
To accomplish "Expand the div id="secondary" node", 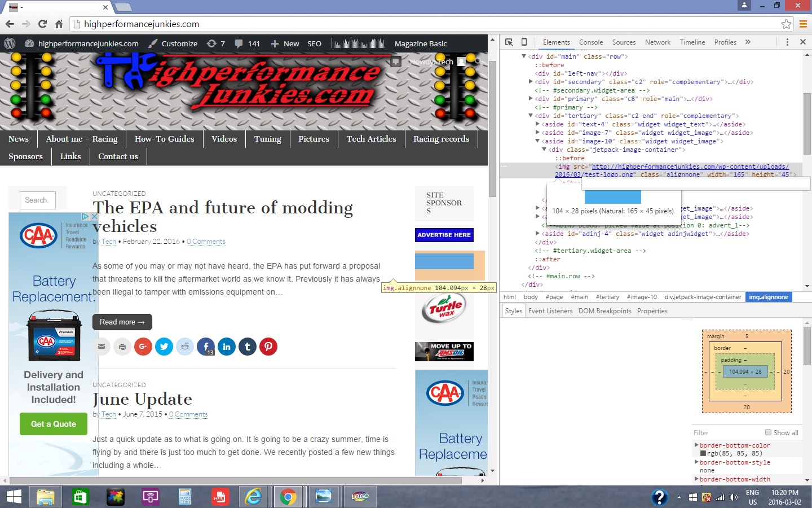I will pos(531,82).
